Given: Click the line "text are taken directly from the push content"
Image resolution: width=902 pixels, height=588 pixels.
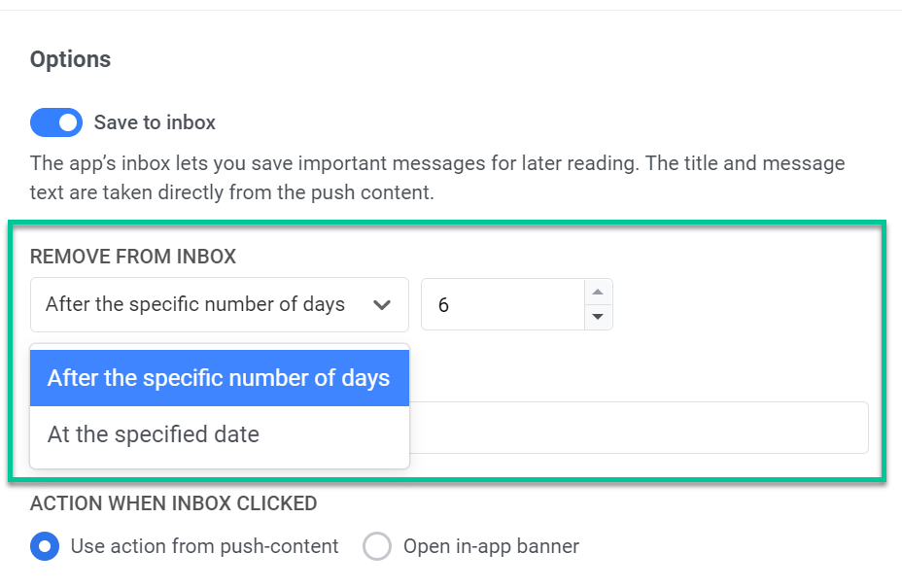Looking at the screenshot, I should (231, 192).
